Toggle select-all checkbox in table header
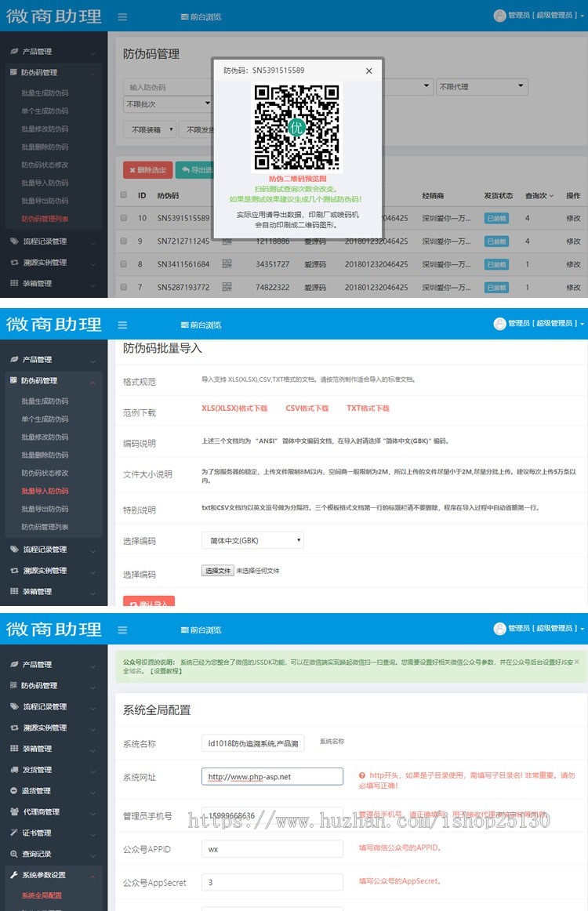This screenshot has width=588, height=911. pyautogui.click(x=124, y=195)
